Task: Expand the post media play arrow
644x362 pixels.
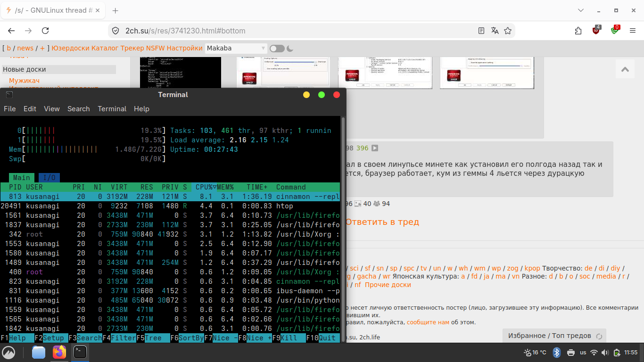Action: (375, 148)
